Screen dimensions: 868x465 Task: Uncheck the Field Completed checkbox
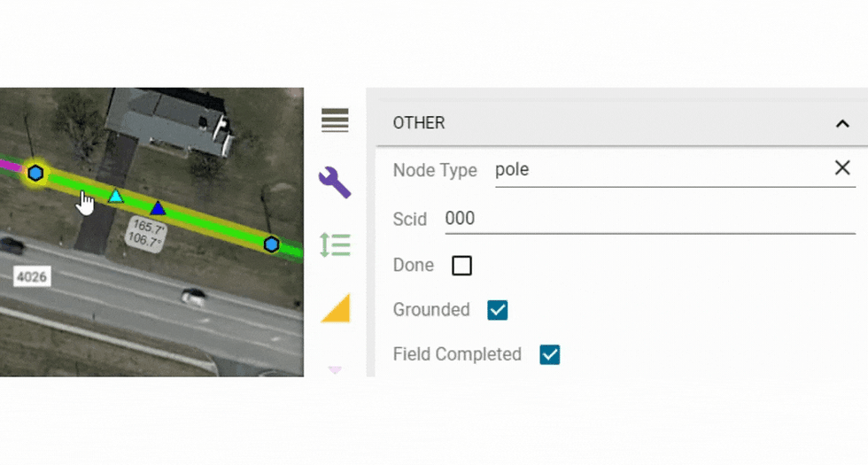click(x=550, y=355)
